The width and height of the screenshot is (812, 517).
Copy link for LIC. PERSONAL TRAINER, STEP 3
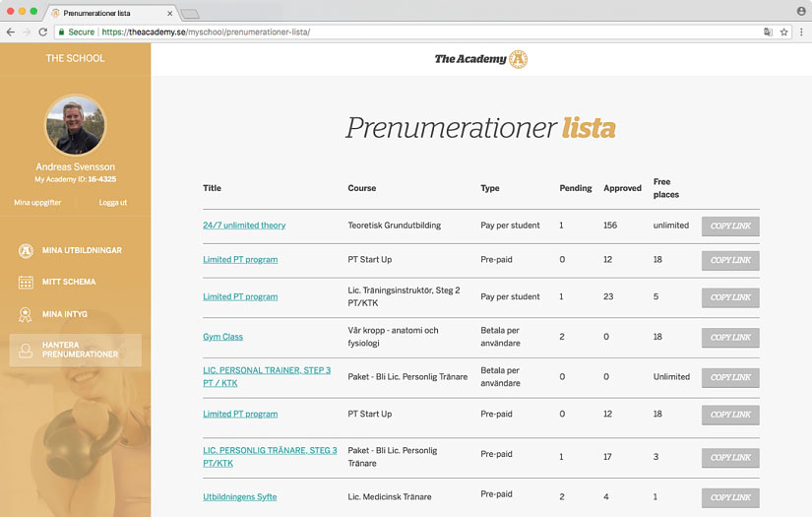click(x=730, y=377)
